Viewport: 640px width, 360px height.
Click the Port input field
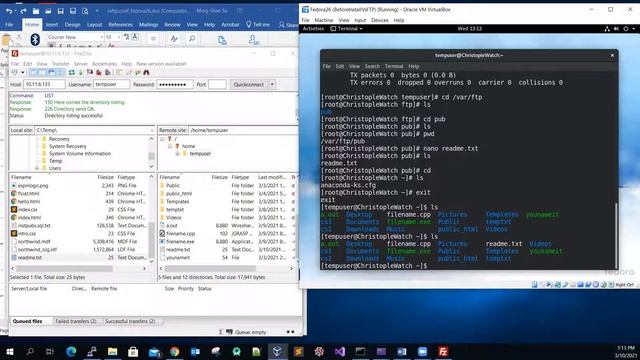217,84
